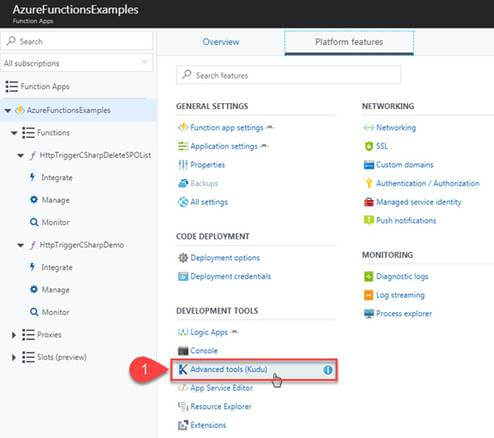
Task: Open Managed service identity link
Action: (419, 202)
